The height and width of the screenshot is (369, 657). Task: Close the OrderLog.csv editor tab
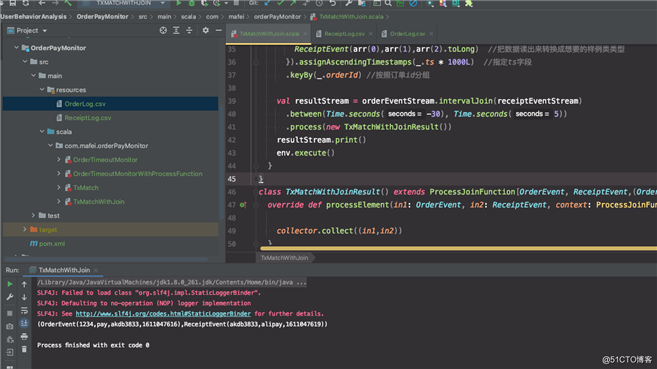pos(431,34)
